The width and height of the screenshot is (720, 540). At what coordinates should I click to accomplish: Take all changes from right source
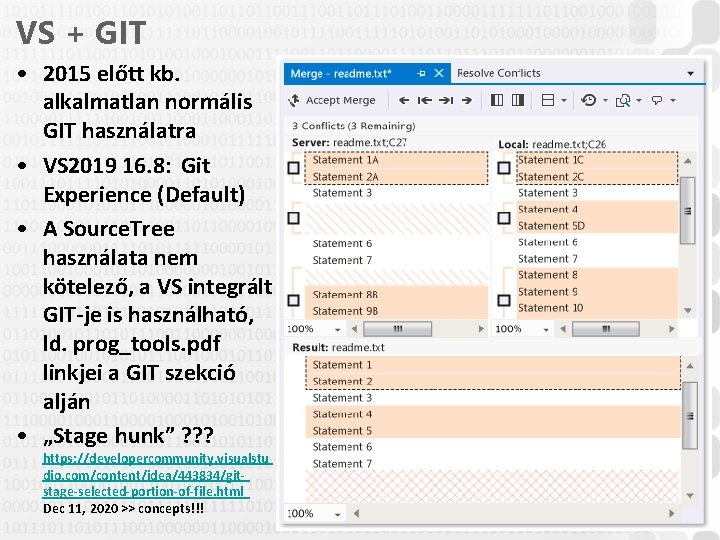518,100
